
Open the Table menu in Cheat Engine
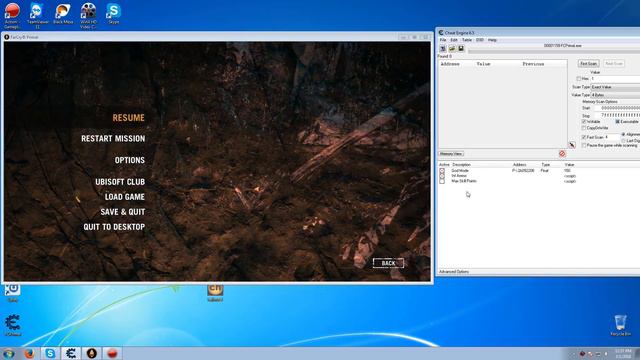(467, 40)
